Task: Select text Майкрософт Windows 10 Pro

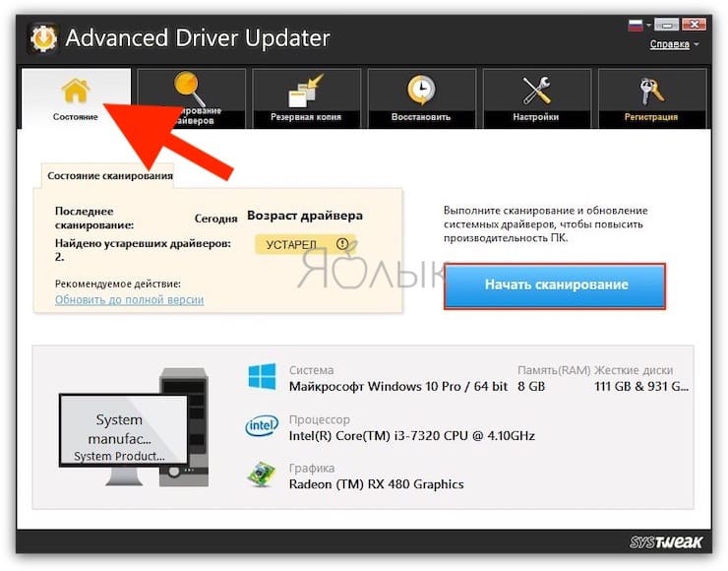Action: click(375, 387)
